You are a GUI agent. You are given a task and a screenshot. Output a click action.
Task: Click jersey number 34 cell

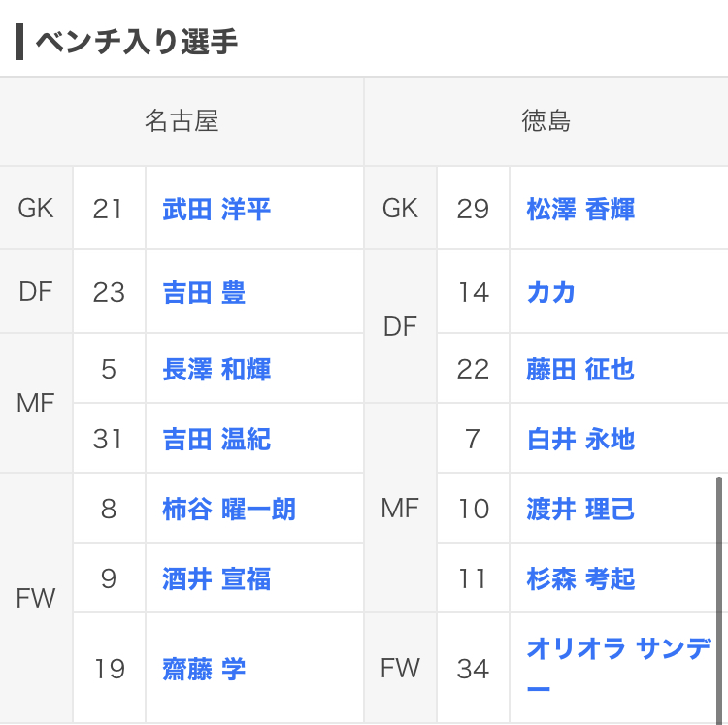pyautogui.click(x=473, y=669)
